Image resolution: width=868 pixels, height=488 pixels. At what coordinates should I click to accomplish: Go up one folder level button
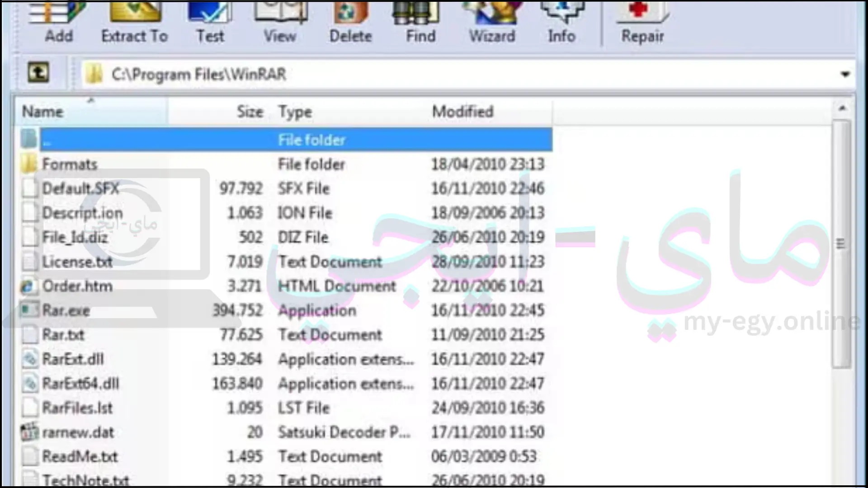click(38, 73)
